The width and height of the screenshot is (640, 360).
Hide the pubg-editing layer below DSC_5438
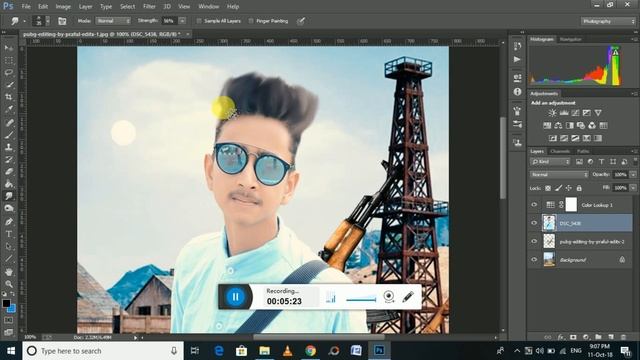(x=534, y=241)
